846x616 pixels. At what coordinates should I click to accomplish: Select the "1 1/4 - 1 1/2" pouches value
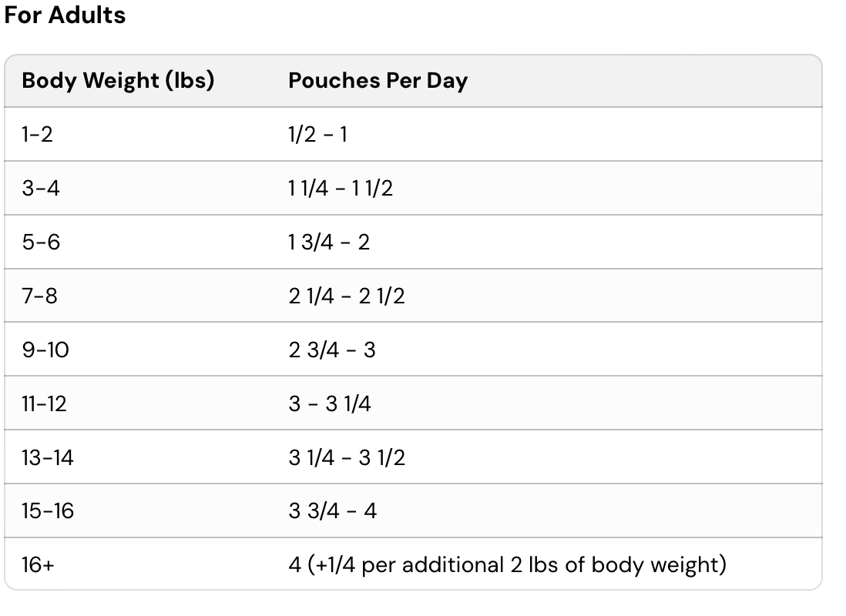coord(341,188)
